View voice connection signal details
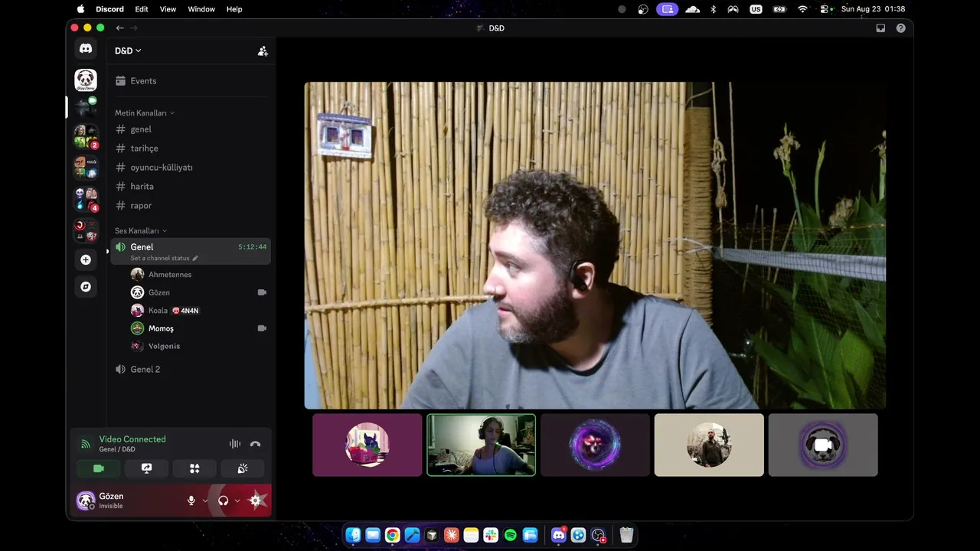The width and height of the screenshot is (980, 551). [x=85, y=444]
